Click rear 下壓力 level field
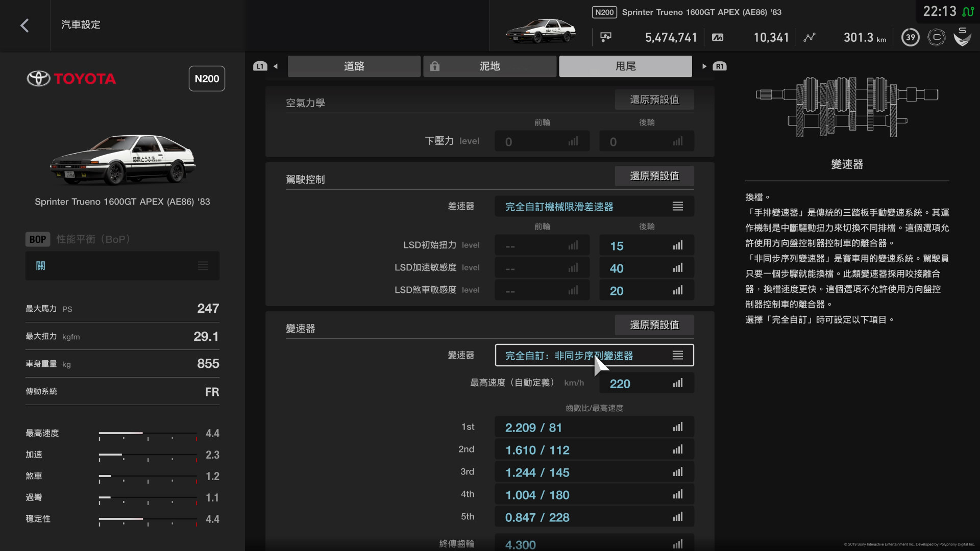Image resolution: width=980 pixels, height=551 pixels. pyautogui.click(x=646, y=141)
